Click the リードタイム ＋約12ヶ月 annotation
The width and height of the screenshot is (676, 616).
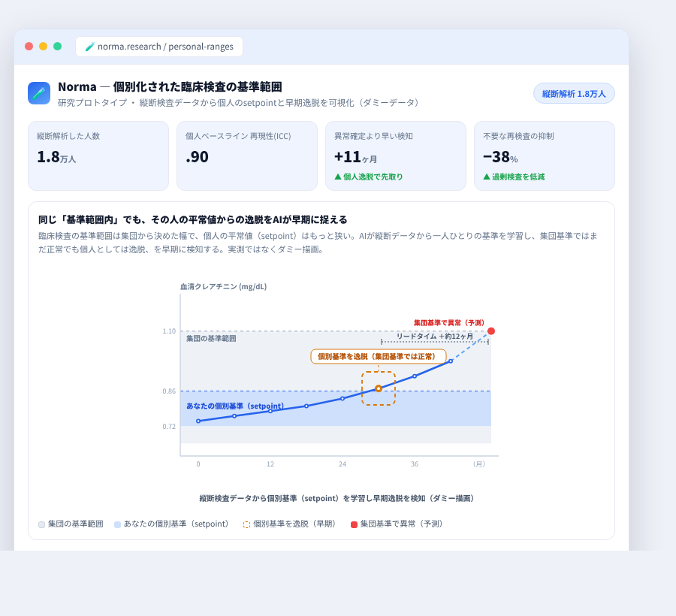[x=435, y=337]
